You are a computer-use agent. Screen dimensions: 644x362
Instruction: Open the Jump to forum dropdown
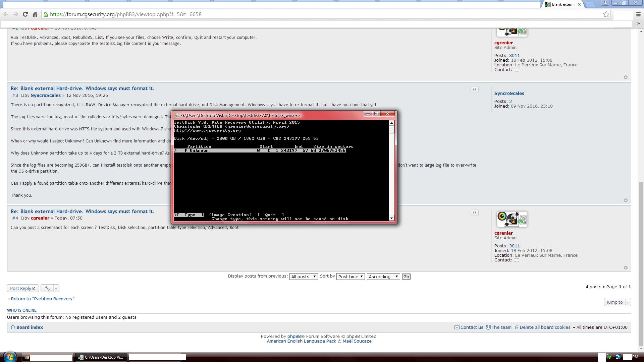click(617, 302)
